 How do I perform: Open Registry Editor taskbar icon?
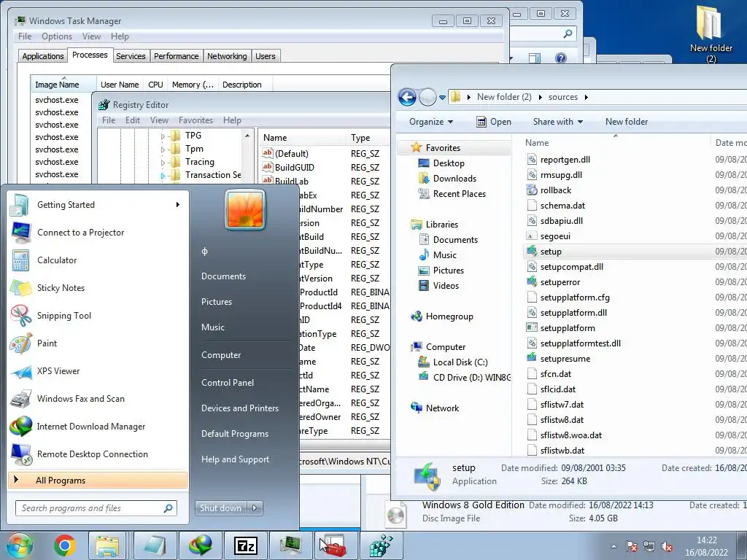pos(381,545)
